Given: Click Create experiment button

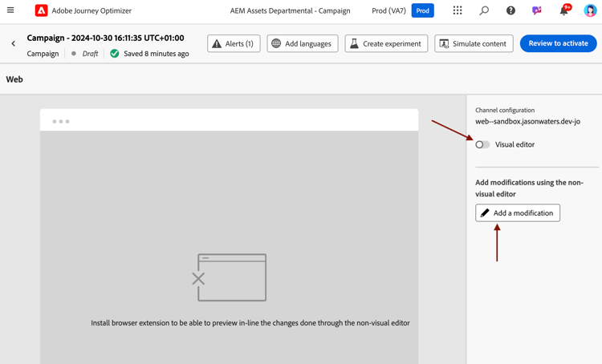Looking at the screenshot, I should click(x=386, y=44).
